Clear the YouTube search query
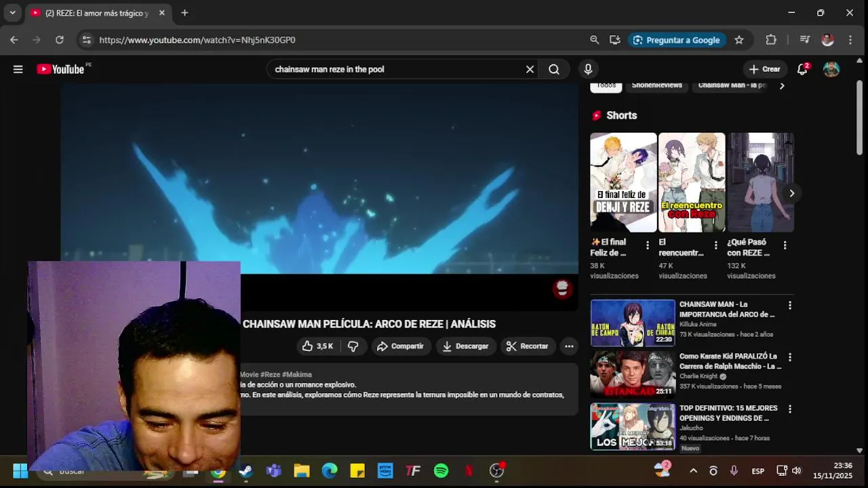 coord(530,69)
